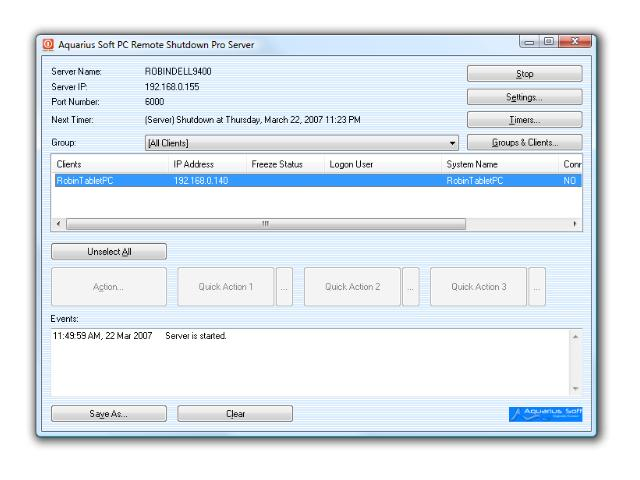Screen dimensions: 640x480
Task: Sort by IP Address column header
Action: point(207,164)
